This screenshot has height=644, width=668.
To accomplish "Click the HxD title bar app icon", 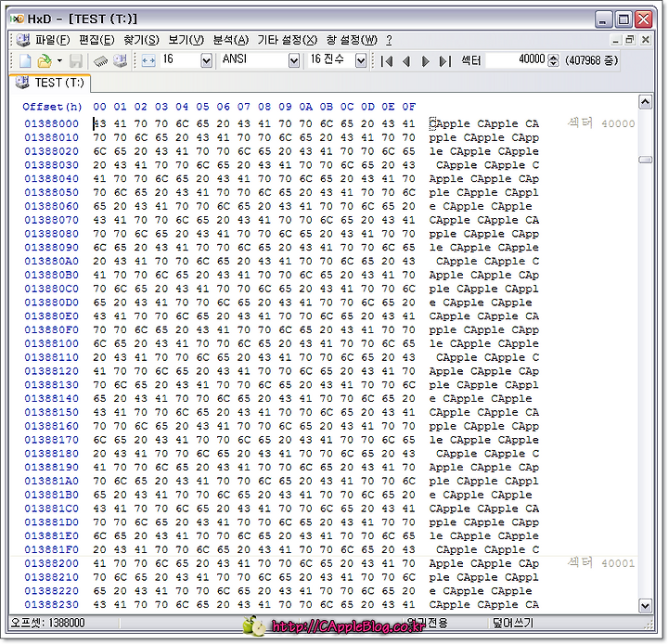I will click(18, 19).
